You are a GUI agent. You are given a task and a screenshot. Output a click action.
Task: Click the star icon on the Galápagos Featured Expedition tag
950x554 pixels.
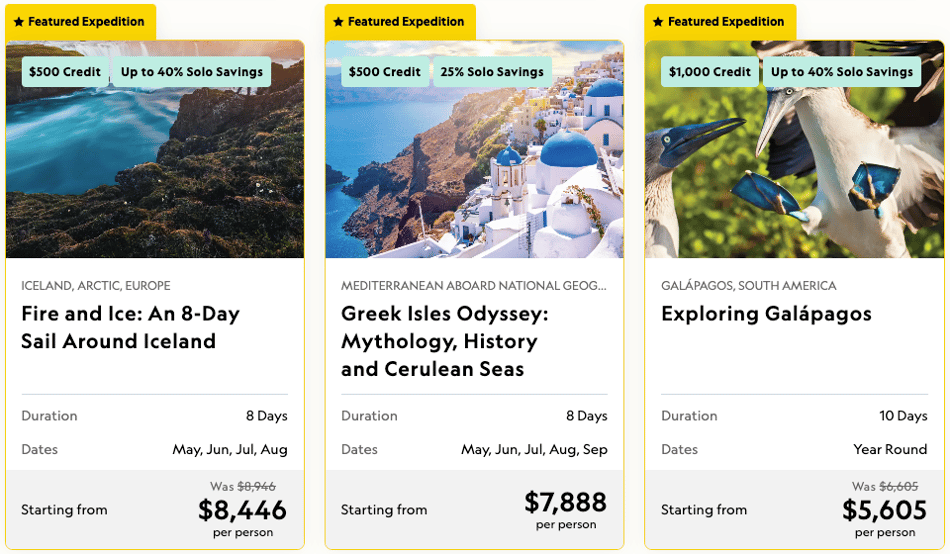pyautogui.click(x=658, y=22)
